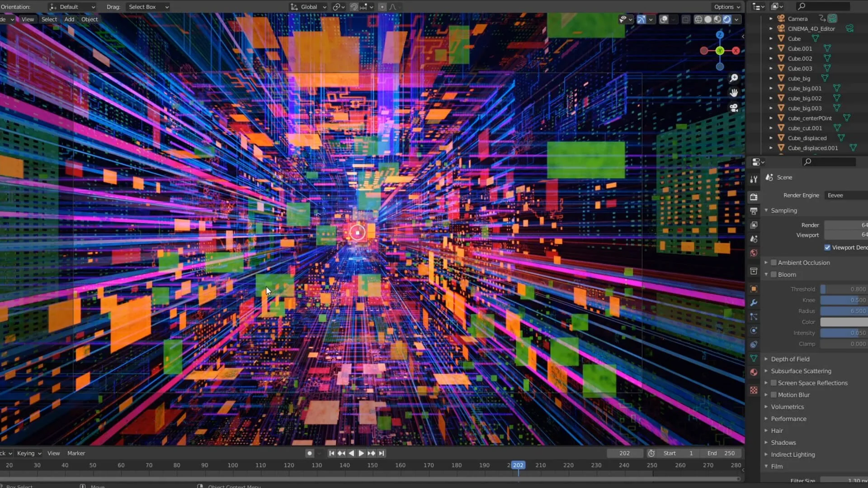Enable Ambient Occlusion checkbox
Viewport: 868px width, 488px height.
tap(774, 263)
